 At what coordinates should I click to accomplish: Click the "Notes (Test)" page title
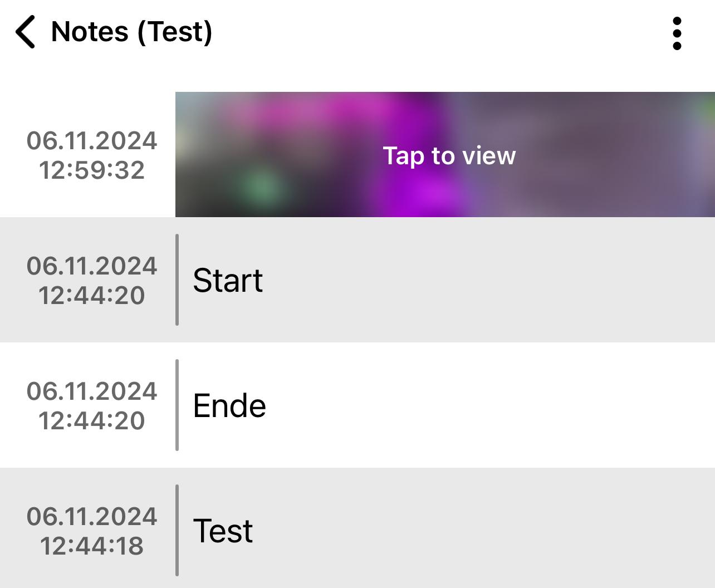pos(132,32)
